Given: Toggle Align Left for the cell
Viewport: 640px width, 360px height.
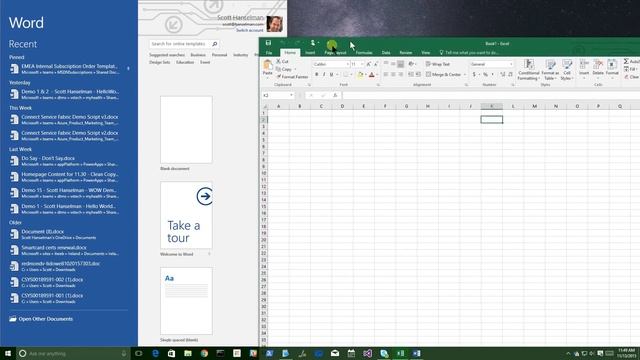Looking at the screenshot, I should click(x=386, y=74).
